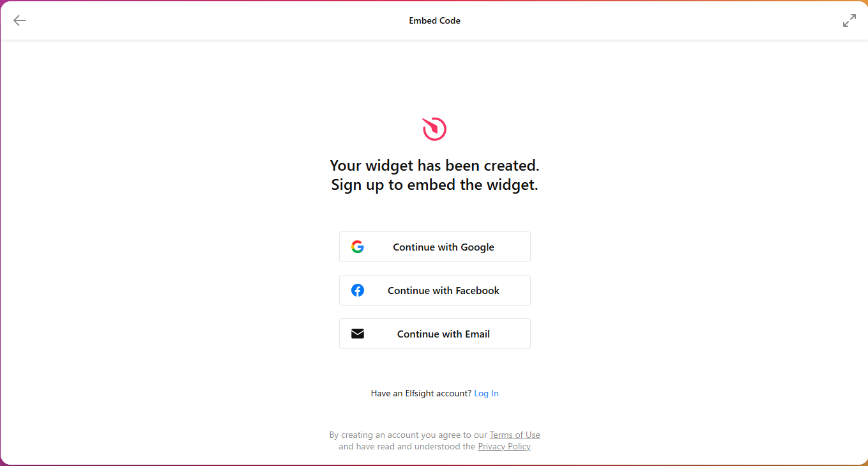Click the 'Your widget has been created.' heading
This screenshot has width=868, height=466.
click(435, 166)
